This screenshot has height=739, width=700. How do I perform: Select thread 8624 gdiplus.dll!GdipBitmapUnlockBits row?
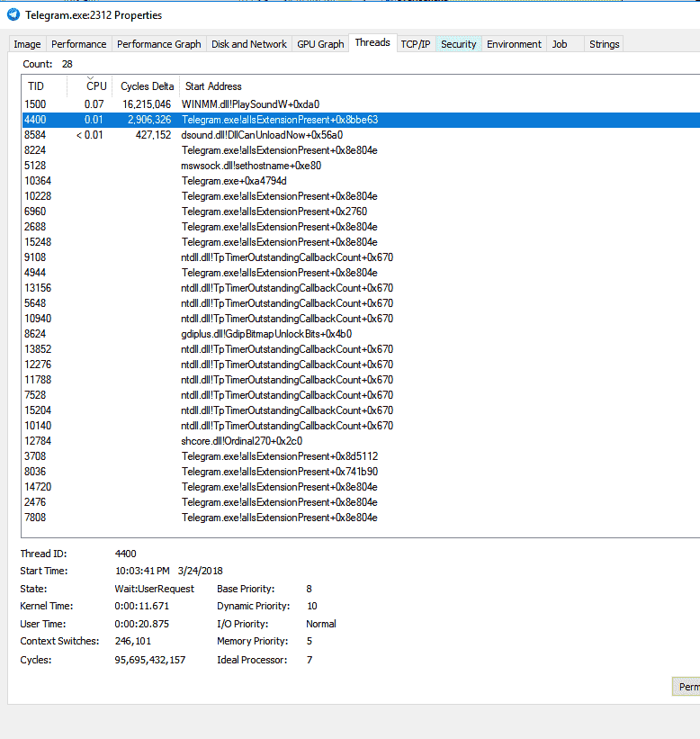pyautogui.click(x=361, y=334)
